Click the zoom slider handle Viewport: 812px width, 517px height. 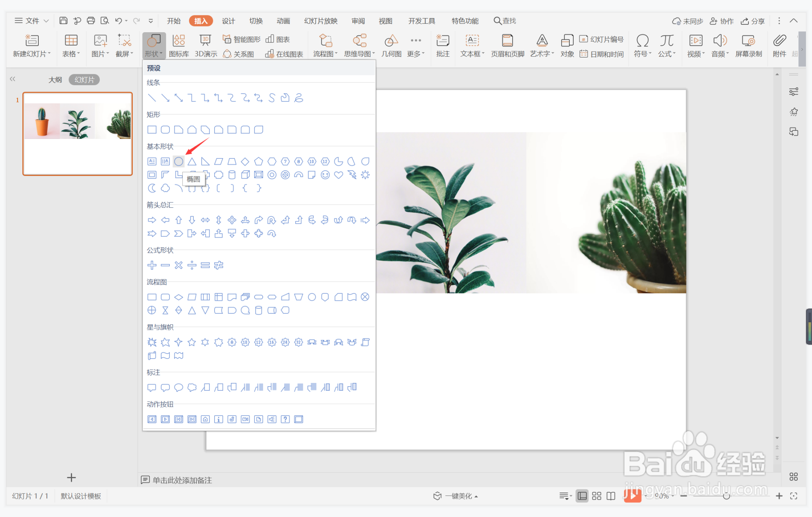(726, 496)
